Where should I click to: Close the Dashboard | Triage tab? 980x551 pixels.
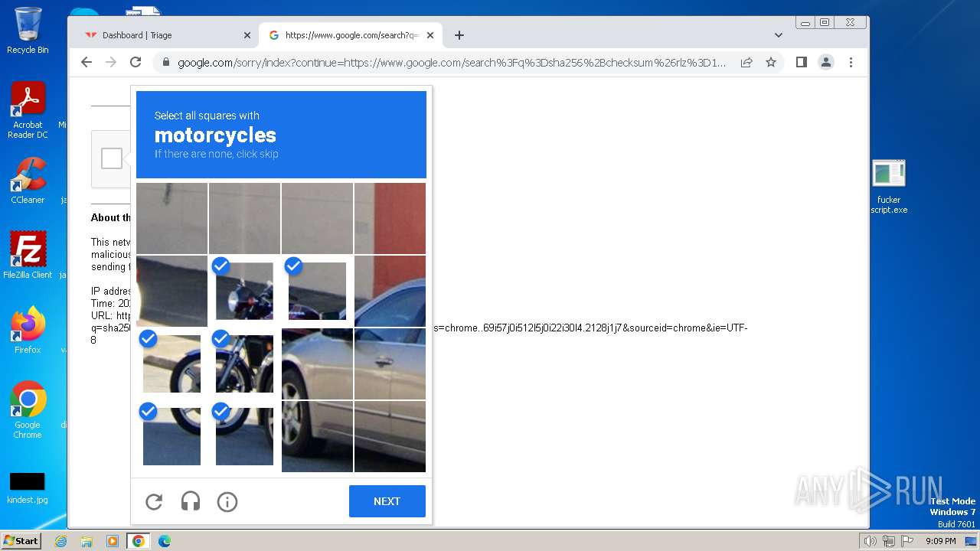point(247,35)
